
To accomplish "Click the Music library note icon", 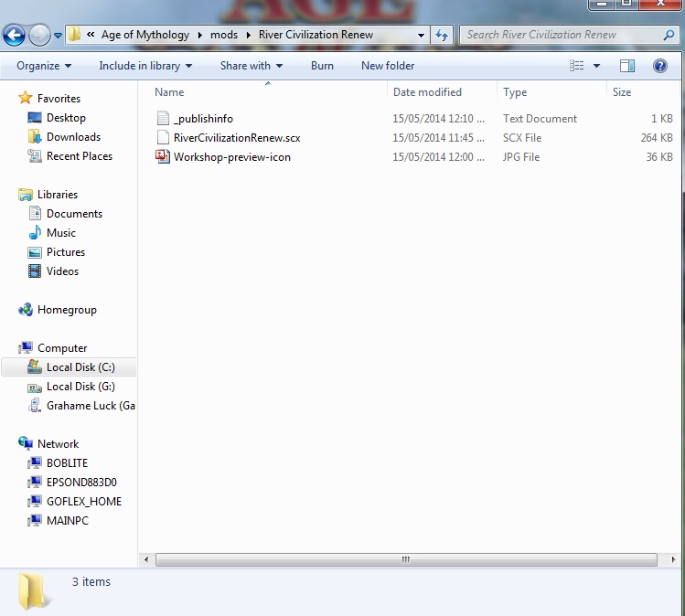I will click(35, 233).
